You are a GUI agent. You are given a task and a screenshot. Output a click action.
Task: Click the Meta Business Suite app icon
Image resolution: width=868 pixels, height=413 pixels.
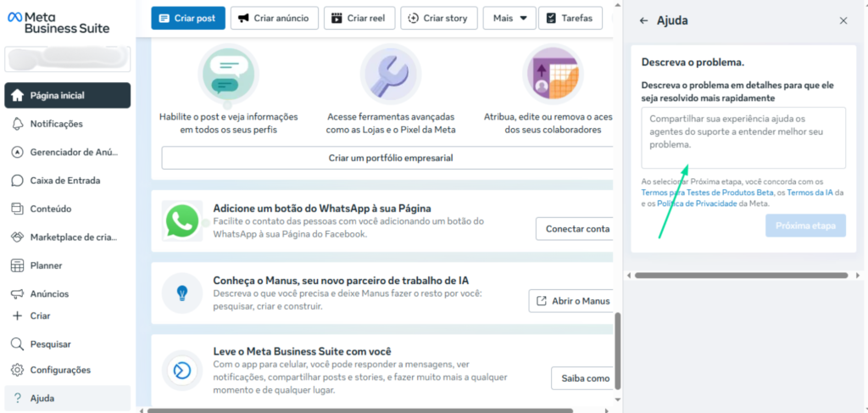[x=182, y=370]
